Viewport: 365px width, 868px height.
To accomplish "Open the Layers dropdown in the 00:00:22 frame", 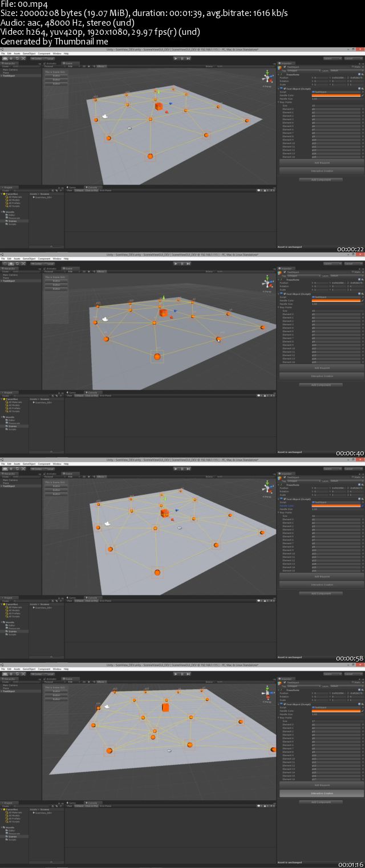I will pos(332,58).
